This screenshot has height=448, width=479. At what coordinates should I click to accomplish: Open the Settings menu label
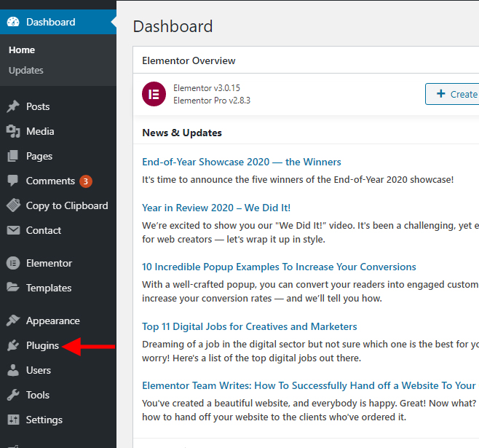point(44,420)
